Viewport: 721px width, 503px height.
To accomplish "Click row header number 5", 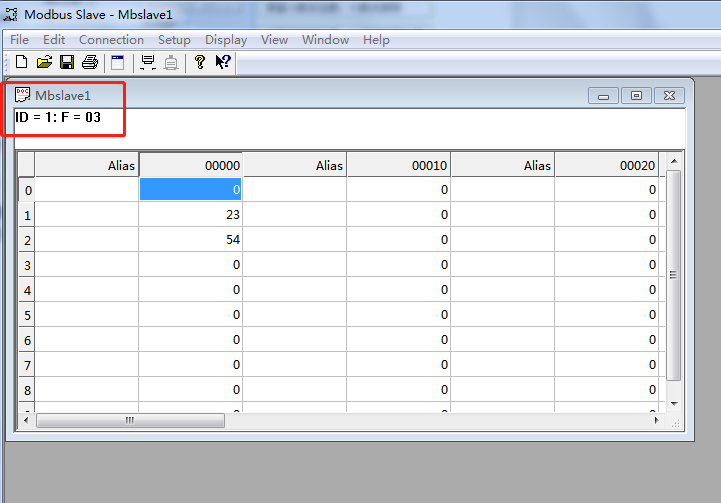I will (x=27, y=315).
